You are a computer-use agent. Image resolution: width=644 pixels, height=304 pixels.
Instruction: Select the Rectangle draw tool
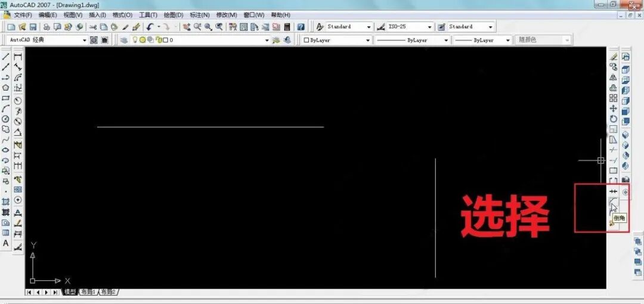click(x=6, y=98)
